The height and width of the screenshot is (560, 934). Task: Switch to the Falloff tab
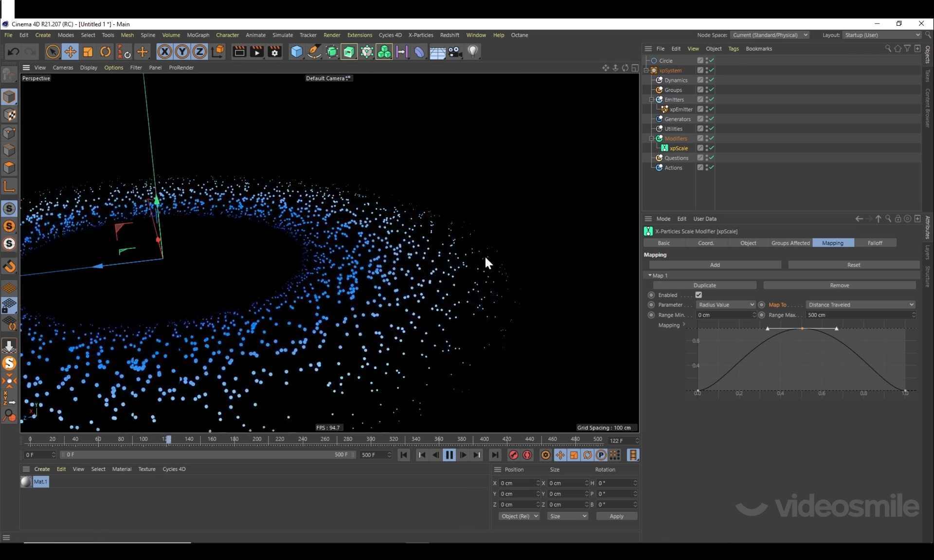point(874,243)
